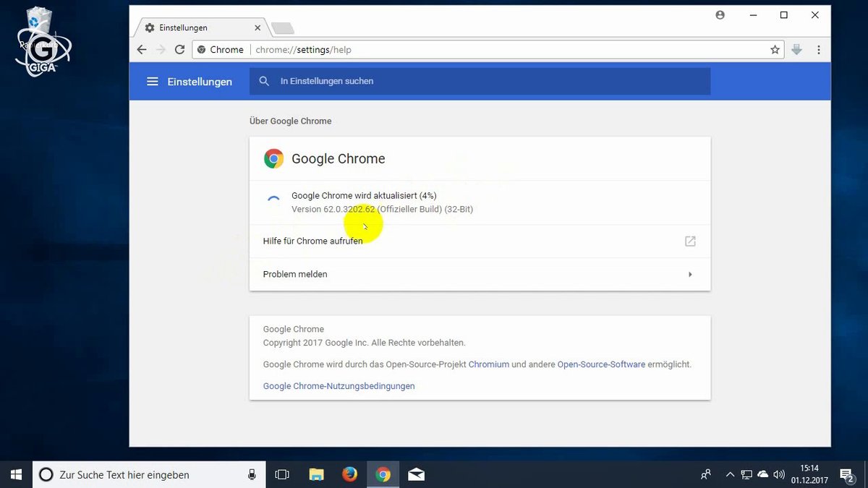Click the Chrome icon in the taskbar
This screenshot has height=488, width=868.
tap(383, 474)
